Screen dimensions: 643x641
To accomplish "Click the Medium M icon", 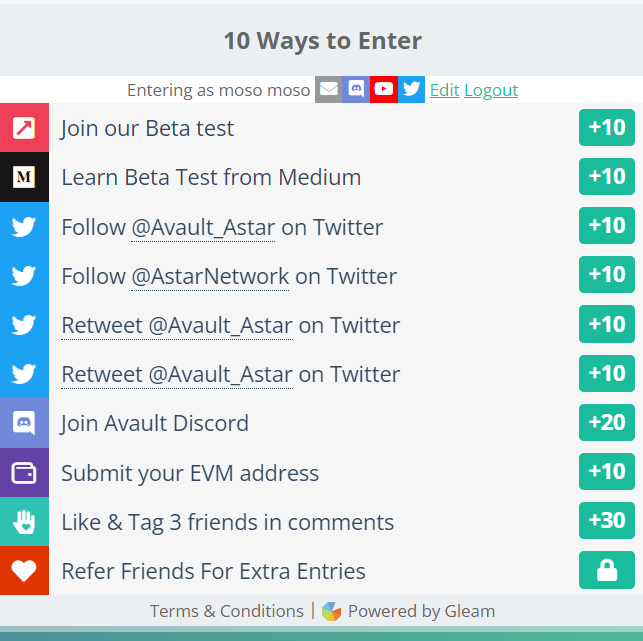I will [24, 177].
